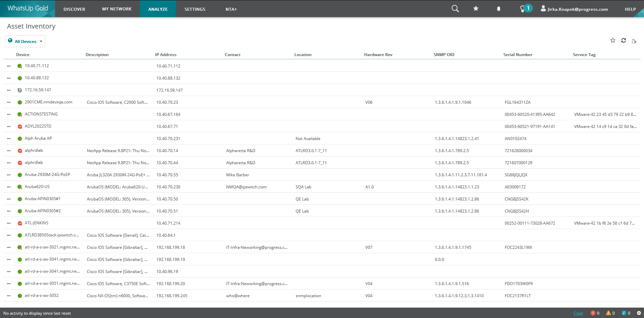Select hardware revision A1.0
The image size is (644, 318).
[x=369, y=187]
